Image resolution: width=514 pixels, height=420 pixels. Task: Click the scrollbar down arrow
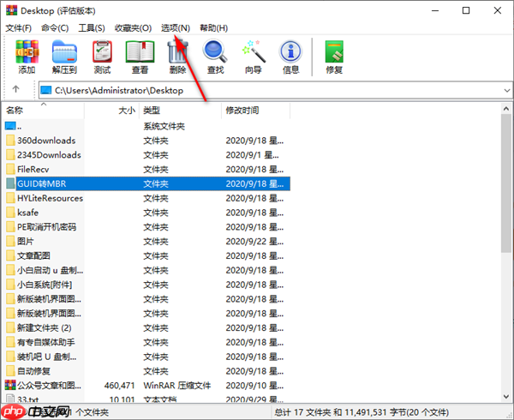click(x=505, y=397)
